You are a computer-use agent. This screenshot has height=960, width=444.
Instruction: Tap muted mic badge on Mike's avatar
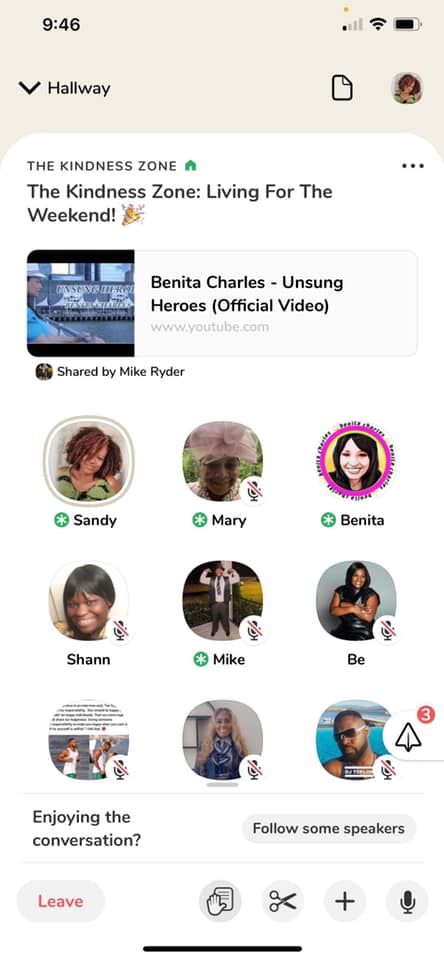coord(254,630)
